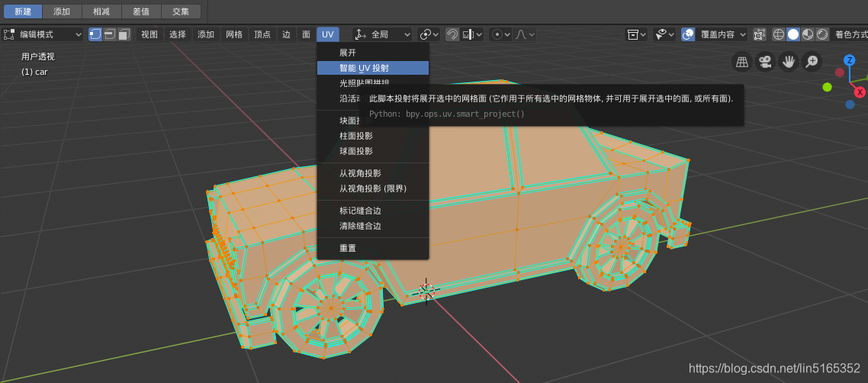Open object type visibility dropdown
The height and width of the screenshot is (383, 868).
(636, 34)
